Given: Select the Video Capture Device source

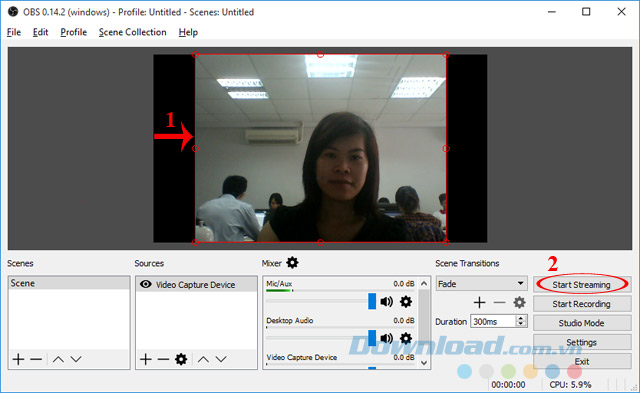Looking at the screenshot, I should click(196, 284).
